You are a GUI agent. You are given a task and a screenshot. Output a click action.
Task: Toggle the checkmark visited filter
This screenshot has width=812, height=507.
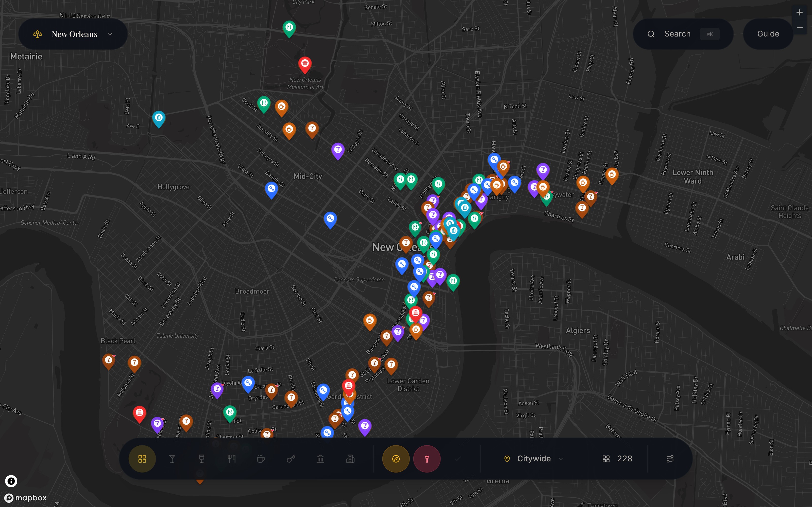[458, 459]
